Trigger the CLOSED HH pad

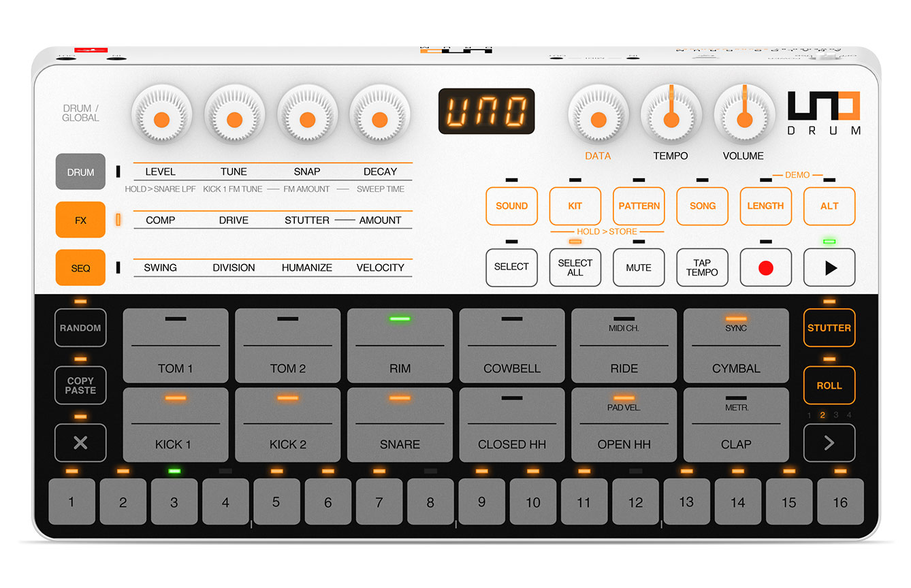pos(512,423)
